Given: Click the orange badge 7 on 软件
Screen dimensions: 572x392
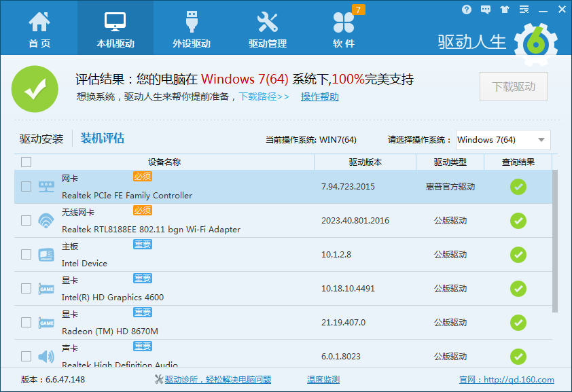Looking at the screenshot, I should point(358,10).
